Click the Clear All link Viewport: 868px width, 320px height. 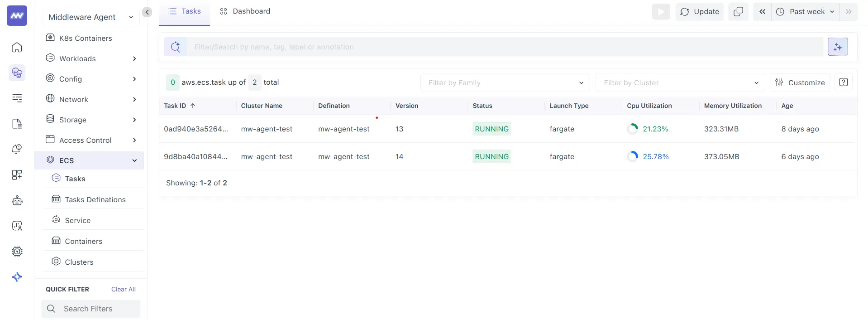pos(123,289)
